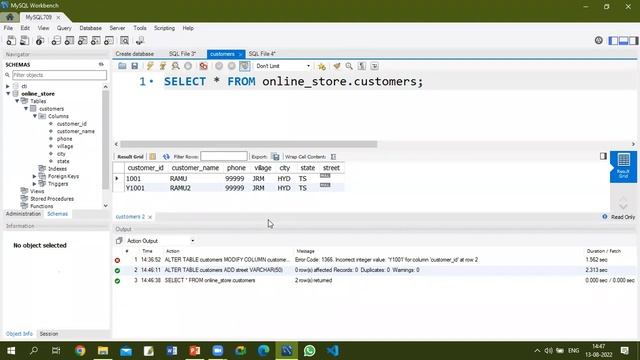Expand the first collapsed schema in the tree
Image resolution: width=640 pixels, height=360 pixels.
pyautogui.click(x=8, y=86)
